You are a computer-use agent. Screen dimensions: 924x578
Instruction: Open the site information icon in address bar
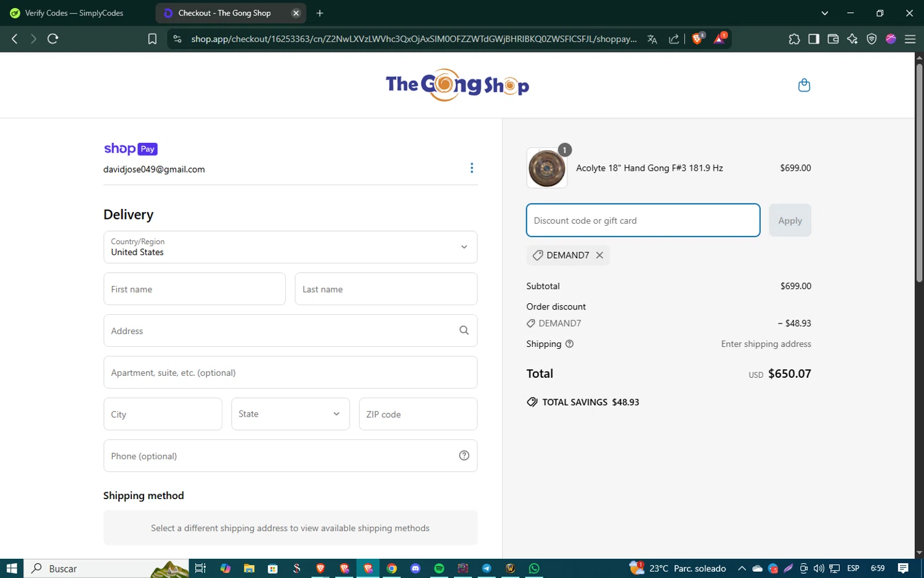click(x=177, y=39)
